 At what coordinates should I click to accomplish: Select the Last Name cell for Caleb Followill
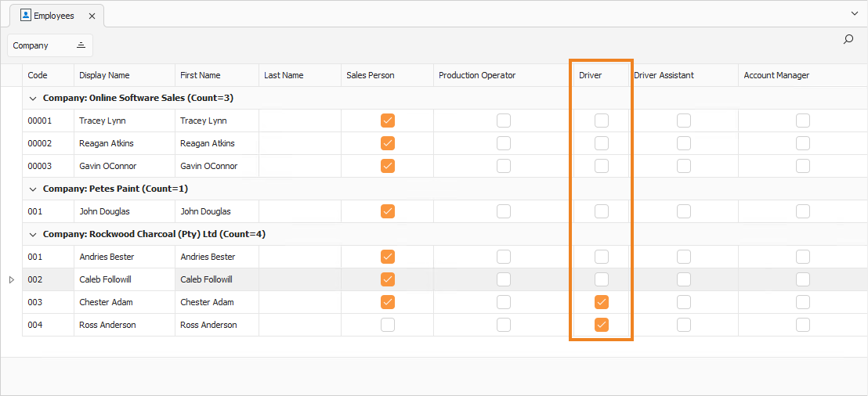coord(300,280)
